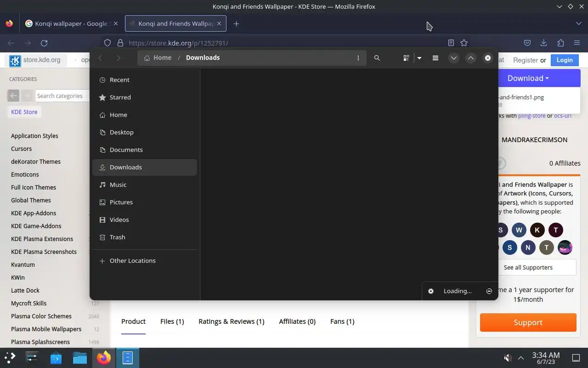Image resolution: width=588 pixels, height=368 pixels.
Task: Open view options dropdown arrow
Action: (x=419, y=58)
